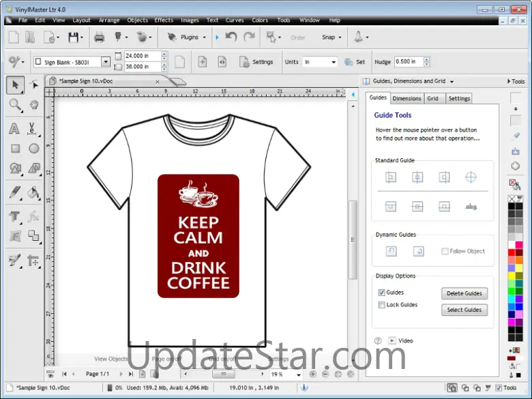Select the Pan hand tool

point(33,105)
